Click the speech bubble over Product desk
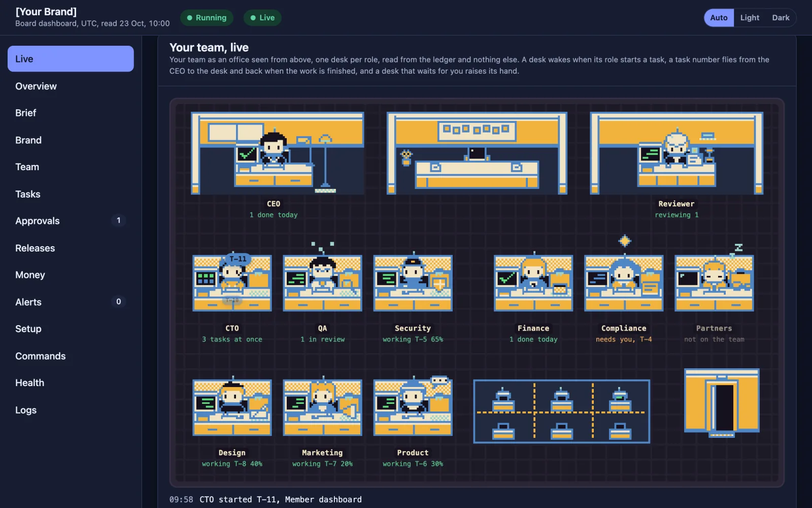 click(x=439, y=380)
